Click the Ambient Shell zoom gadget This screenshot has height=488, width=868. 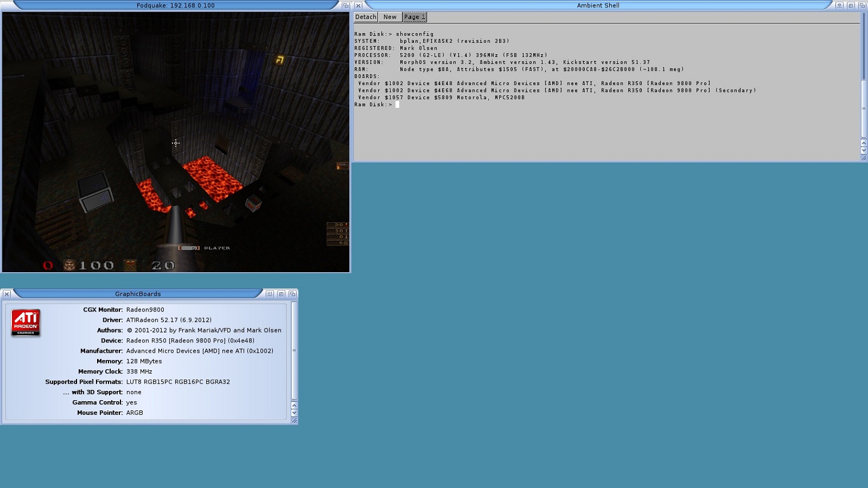click(851, 6)
